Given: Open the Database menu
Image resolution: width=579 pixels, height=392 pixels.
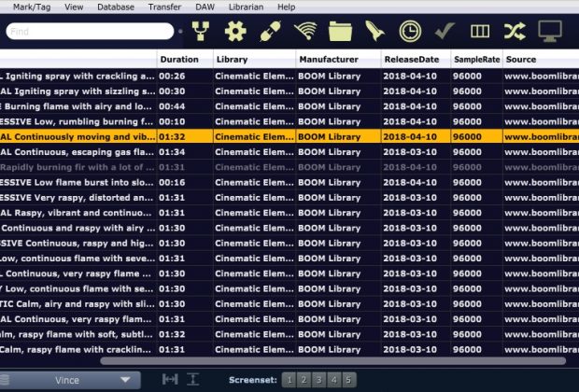Looking at the screenshot, I should coord(115,7).
